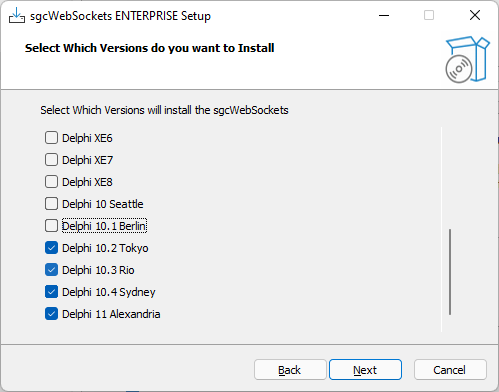Screen dimensions: 499x392
Task: Check the Delphi XE7 option
Action: click(x=51, y=160)
